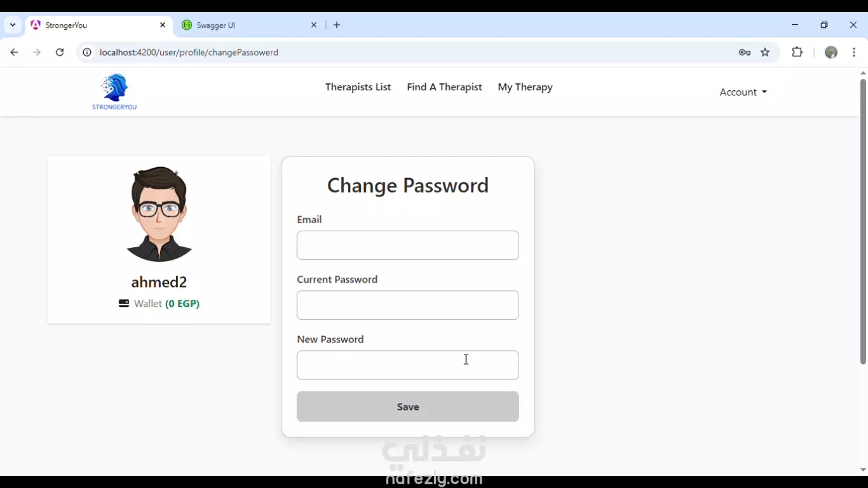This screenshot has height=488, width=868.
Task: Click the page vertical scrollbar thumb
Action: point(863,221)
